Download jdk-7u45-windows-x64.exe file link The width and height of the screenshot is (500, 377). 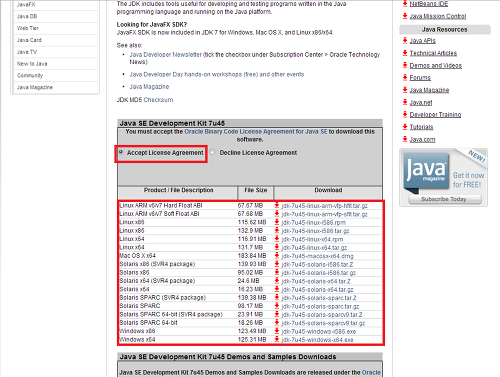click(x=317, y=340)
